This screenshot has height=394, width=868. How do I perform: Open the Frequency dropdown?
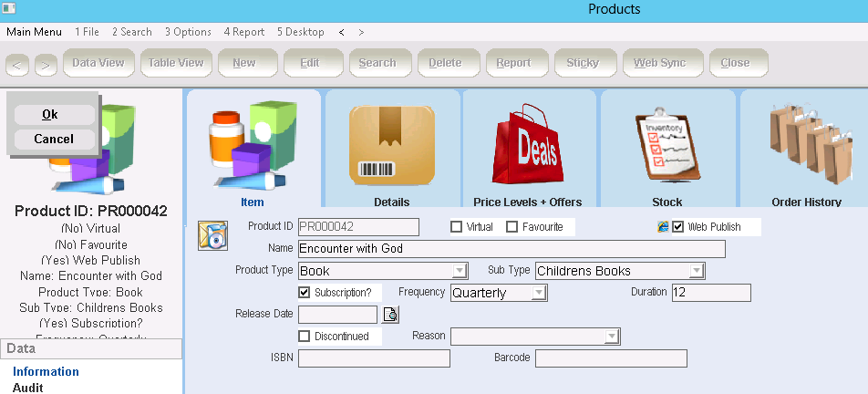[x=539, y=293]
